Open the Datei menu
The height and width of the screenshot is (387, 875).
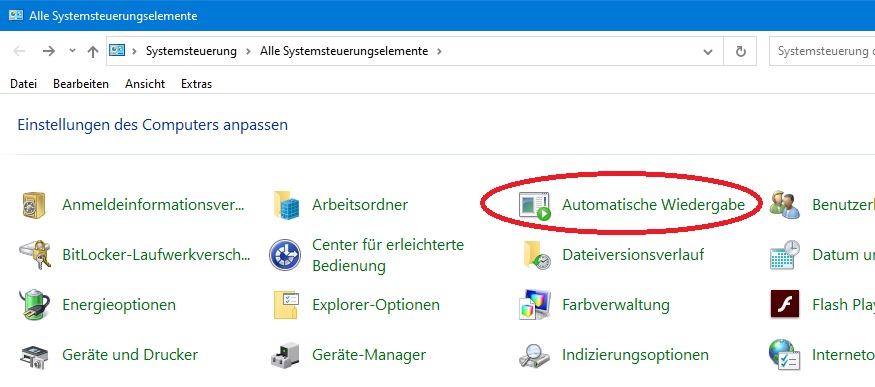(x=23, y=84)
